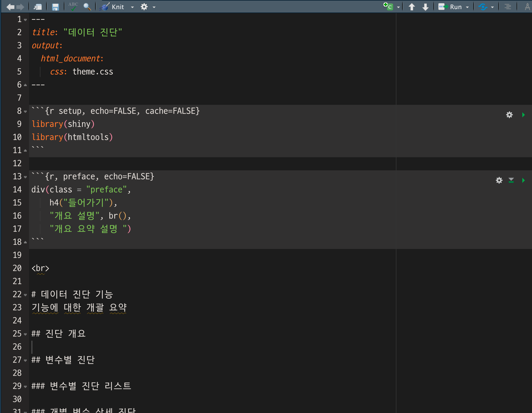
Task: Click fold end marker at line 6
Action: (25, 85)
